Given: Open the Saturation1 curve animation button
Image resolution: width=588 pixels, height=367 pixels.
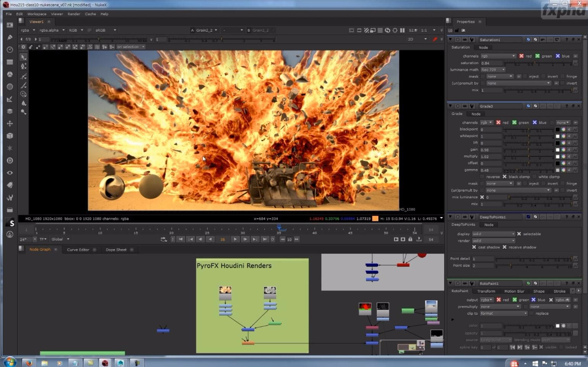Looking at the screenshot, I should click(575, 63).
